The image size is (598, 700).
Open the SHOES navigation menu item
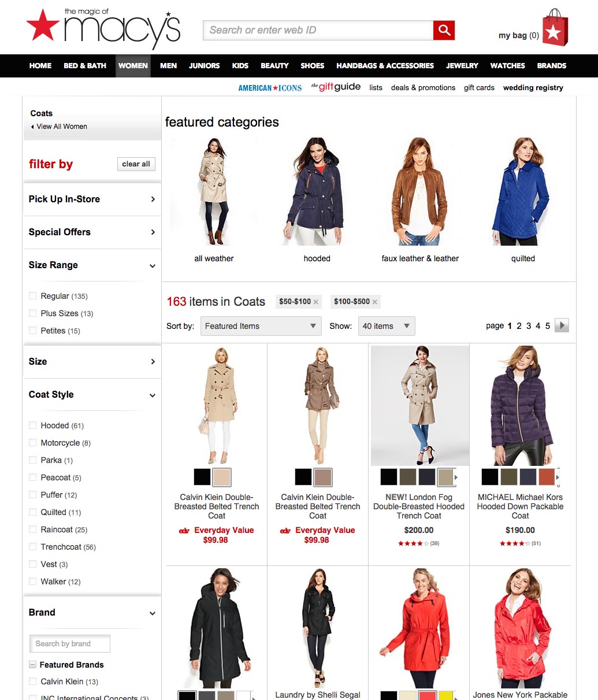click(x=312, y=66)
